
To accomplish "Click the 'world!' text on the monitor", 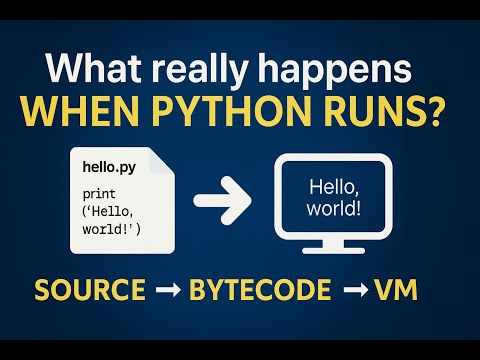I will (x=334, y=209).
